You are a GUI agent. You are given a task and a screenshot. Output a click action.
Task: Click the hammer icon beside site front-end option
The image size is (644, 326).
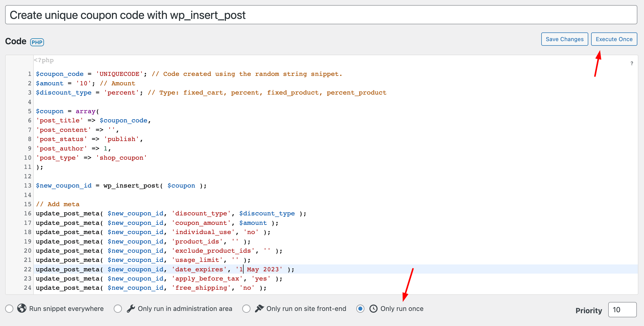tap(259, 308)
